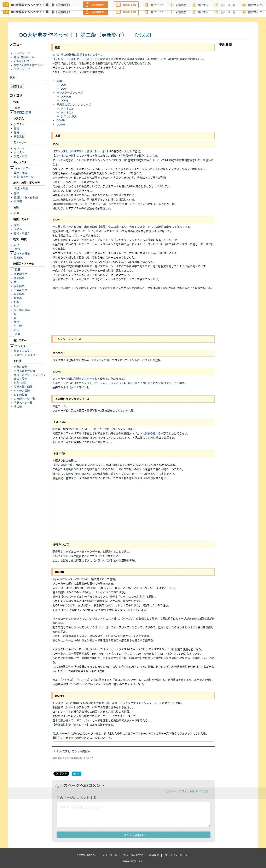
Task: Open 台詞･メッセージ category link
Action: click(24, 177)
